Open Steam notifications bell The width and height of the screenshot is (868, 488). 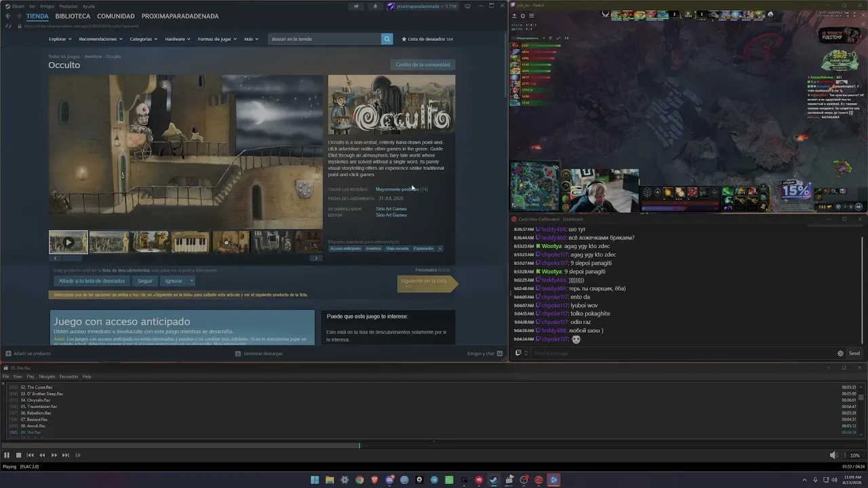pyautogui.click(x=375, y=6)
